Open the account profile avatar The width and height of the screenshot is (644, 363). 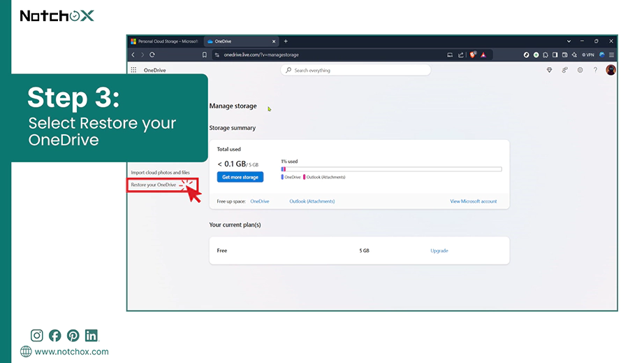[x=610, y=70]
